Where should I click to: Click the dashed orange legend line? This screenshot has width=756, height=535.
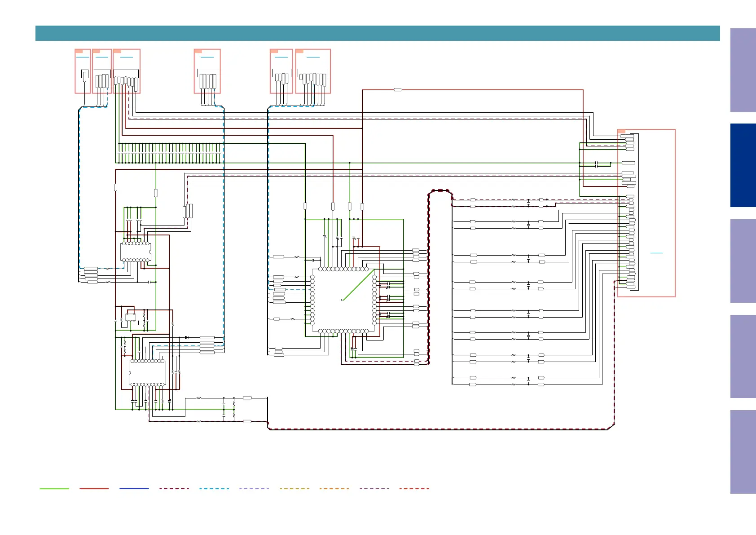pos(334,489)
